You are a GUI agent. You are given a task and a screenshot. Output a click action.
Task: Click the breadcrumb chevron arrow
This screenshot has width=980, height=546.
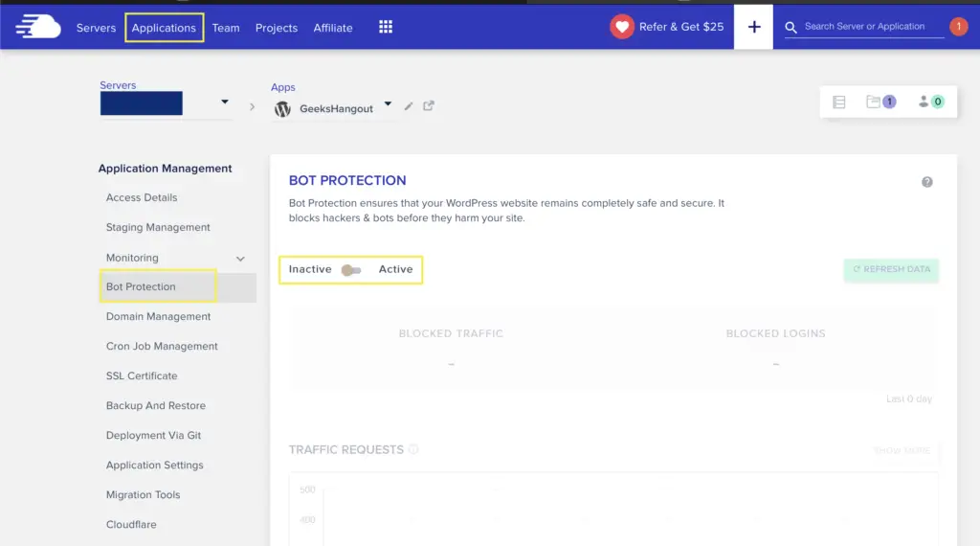[252, 107]
